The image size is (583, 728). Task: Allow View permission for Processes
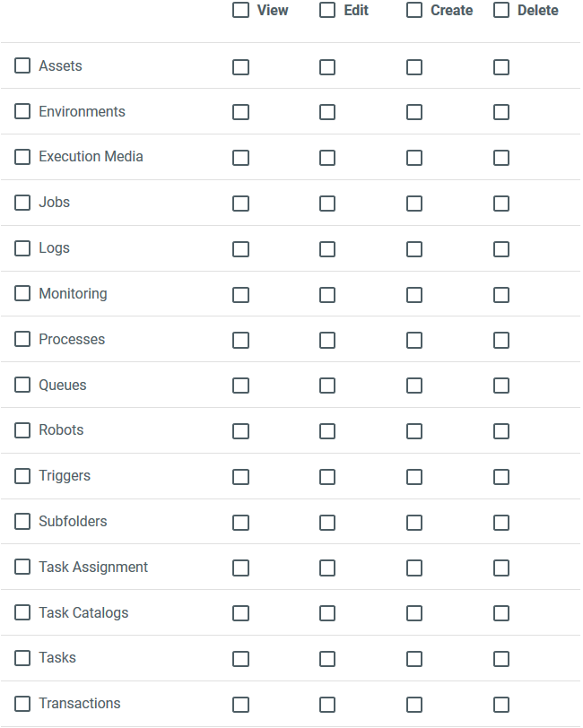(x=240, y=340)
